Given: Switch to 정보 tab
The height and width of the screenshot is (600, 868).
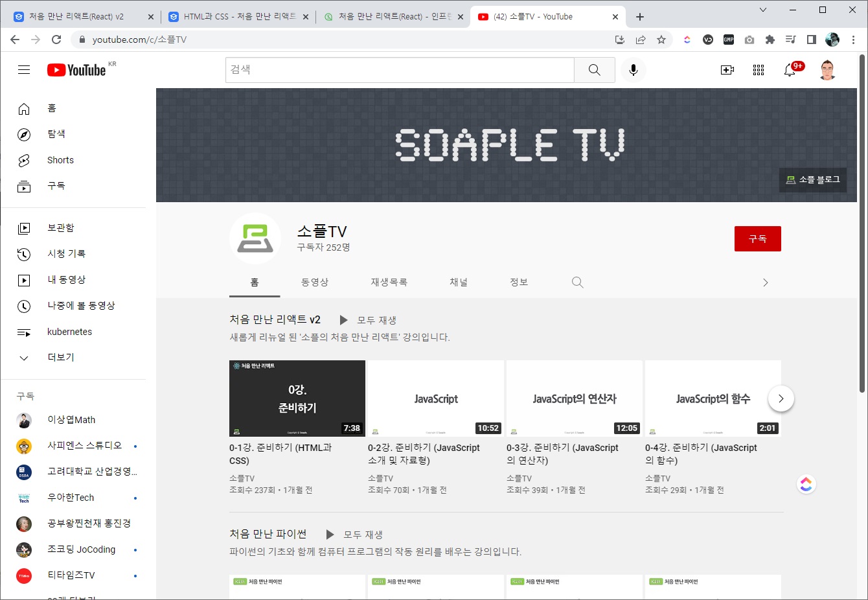Looking at the screenshot, I should click(519, 283).
